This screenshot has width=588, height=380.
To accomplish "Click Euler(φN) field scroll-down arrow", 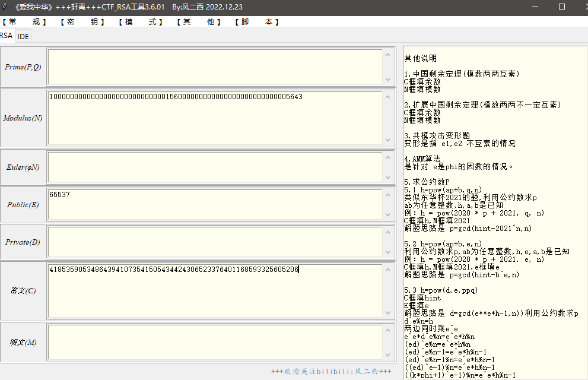I will click(388, 177).
